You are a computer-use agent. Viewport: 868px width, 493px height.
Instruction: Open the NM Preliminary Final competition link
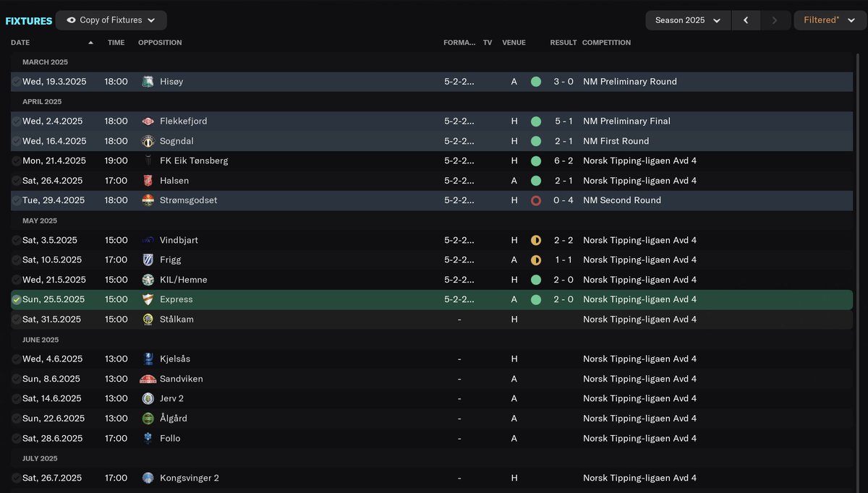click(626, 121)
